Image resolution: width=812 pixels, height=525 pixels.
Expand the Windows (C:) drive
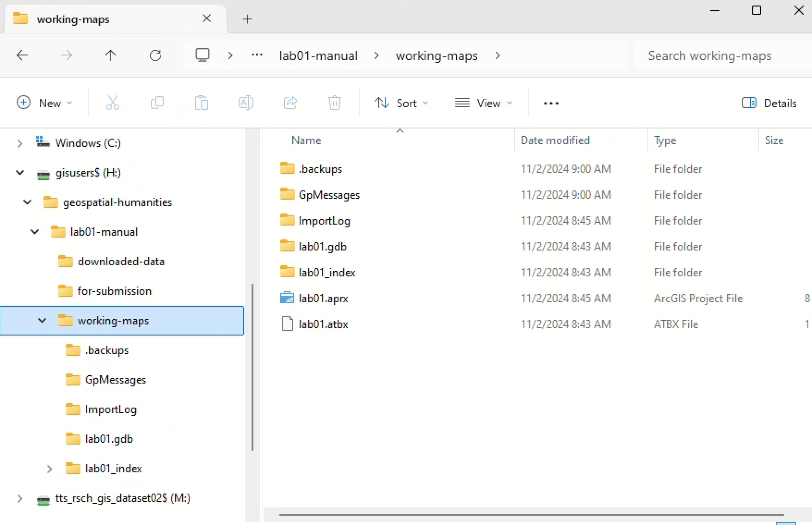pos(20,143)
